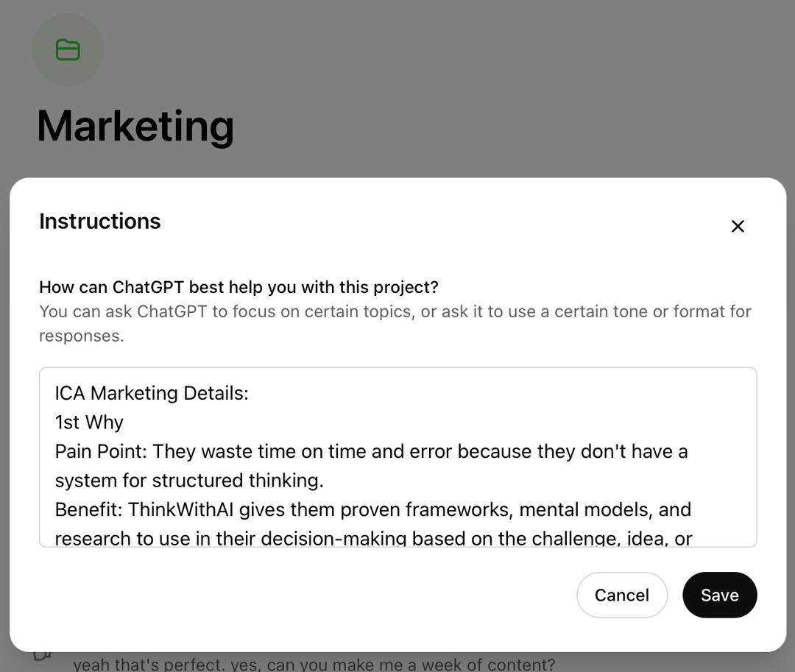
Task: Cancel editing the instructions
Action: (621, 595)
